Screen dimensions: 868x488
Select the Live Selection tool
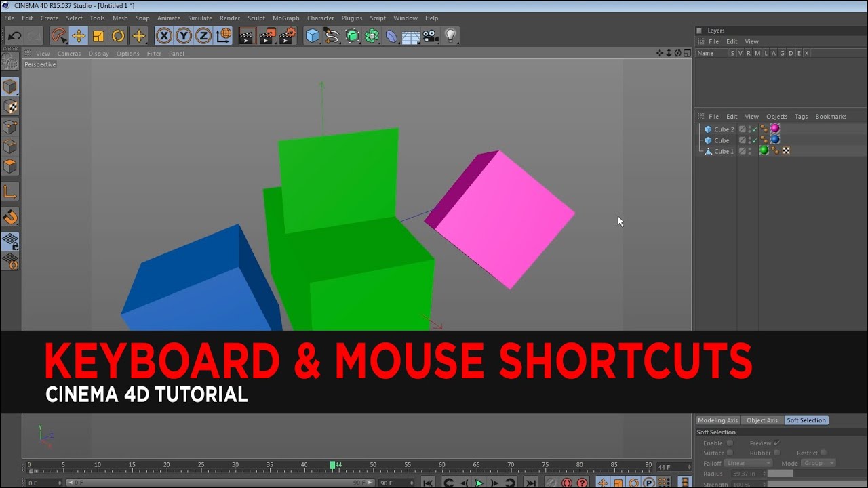(59, 36)
